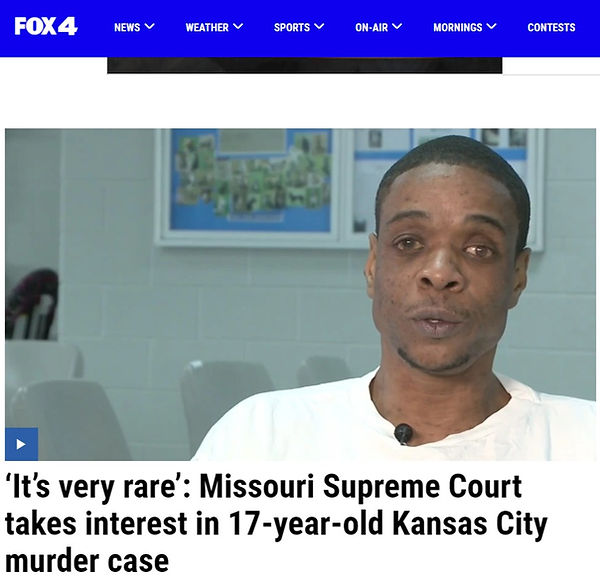This screenshot has height=588, width=600.
Task: Go to the Contests page
Action: [x=551, y=28]
